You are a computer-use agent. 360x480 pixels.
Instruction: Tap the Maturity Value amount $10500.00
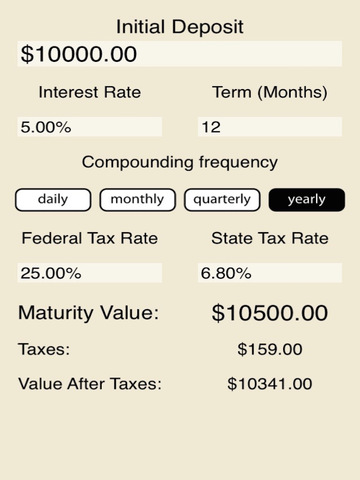pos(270,313)
